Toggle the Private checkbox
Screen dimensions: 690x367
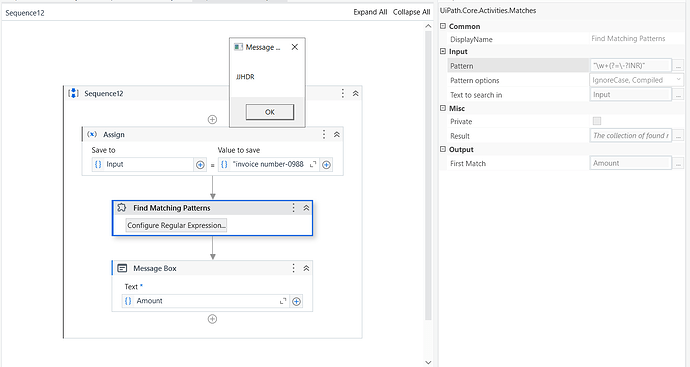coord(597,121)
